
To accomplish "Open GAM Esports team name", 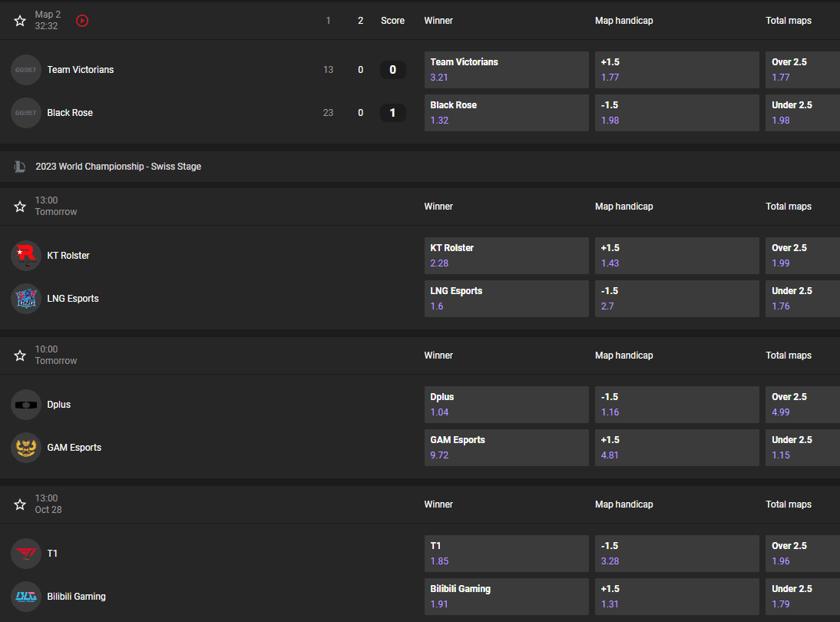I will (x=74, y=448).
